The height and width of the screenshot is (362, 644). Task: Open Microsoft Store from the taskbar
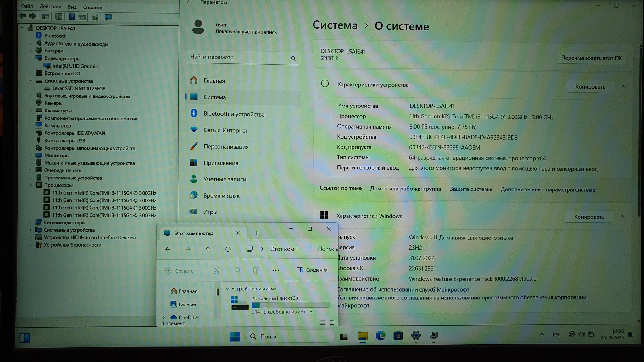coord(398,336)
